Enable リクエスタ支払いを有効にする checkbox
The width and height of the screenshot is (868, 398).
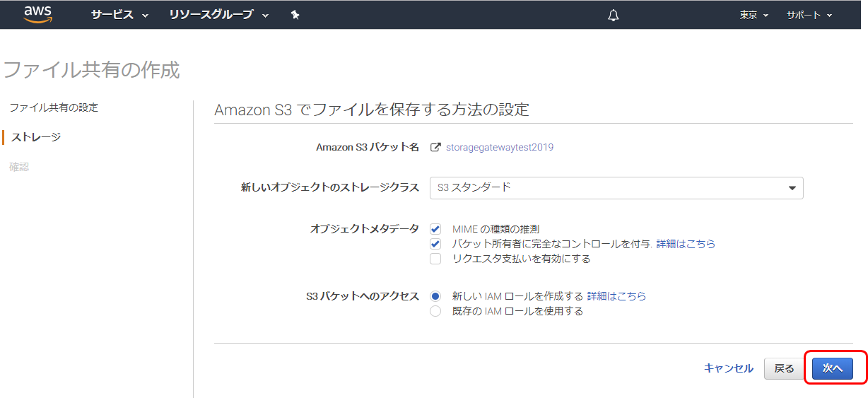click(x=435, y=259)
